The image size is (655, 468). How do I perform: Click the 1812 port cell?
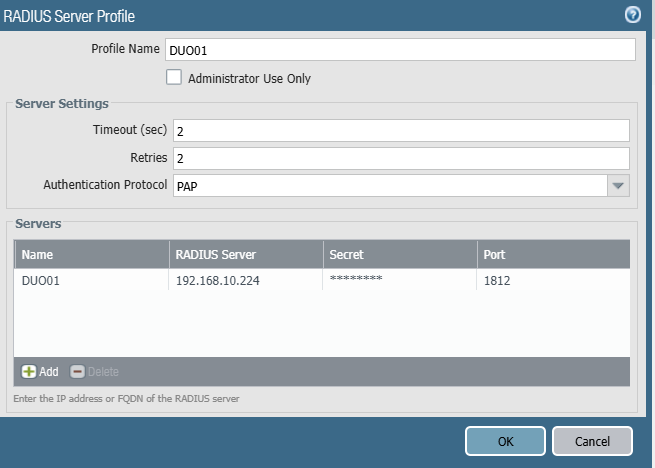tap(553, 280)
